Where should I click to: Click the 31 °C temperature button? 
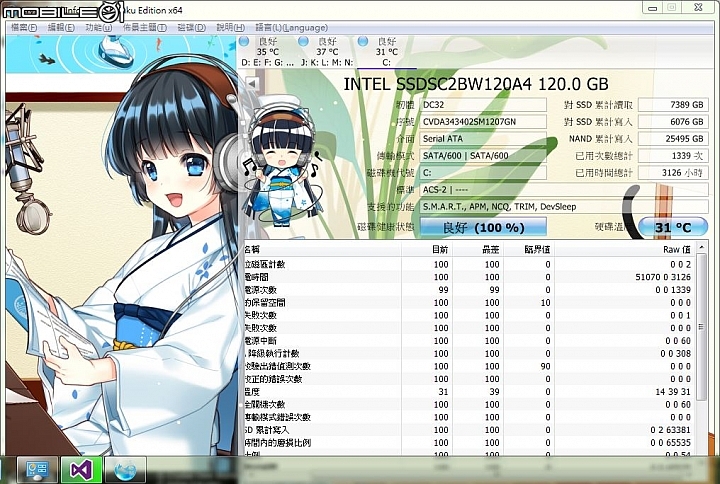tap(673, 227)
